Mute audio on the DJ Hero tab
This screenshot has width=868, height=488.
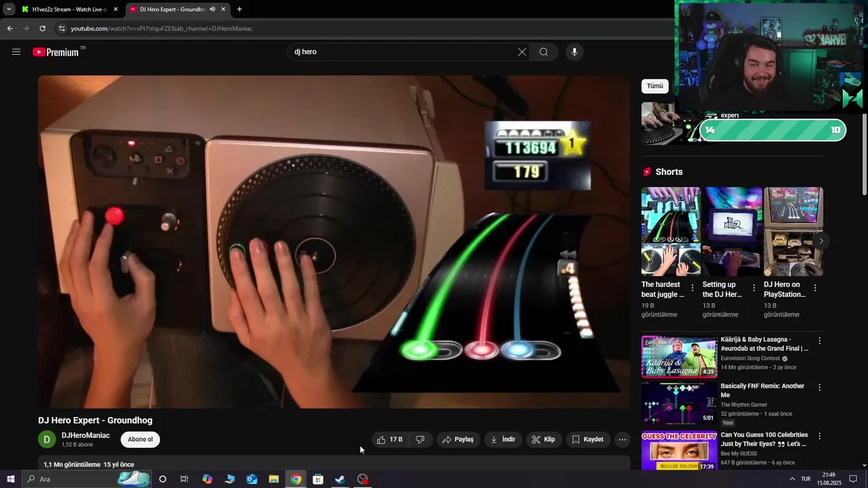pyautogui.click(x=212, y=9)
